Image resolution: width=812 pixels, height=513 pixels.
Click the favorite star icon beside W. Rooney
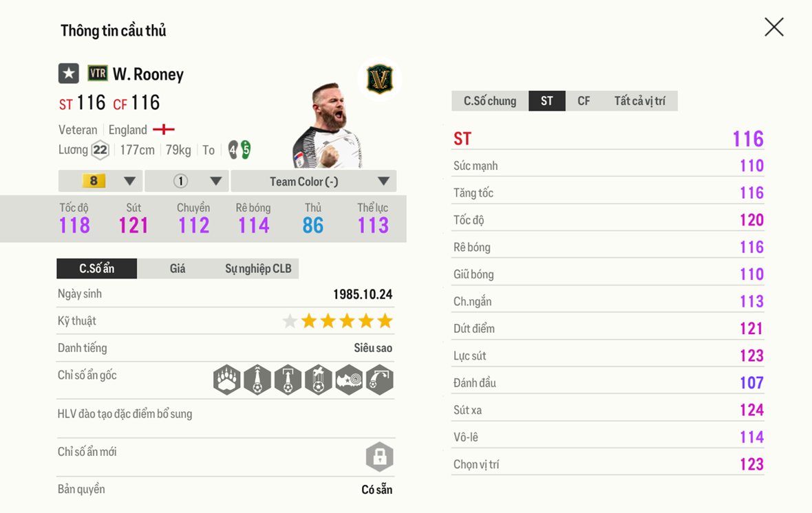tap(68, 74)
